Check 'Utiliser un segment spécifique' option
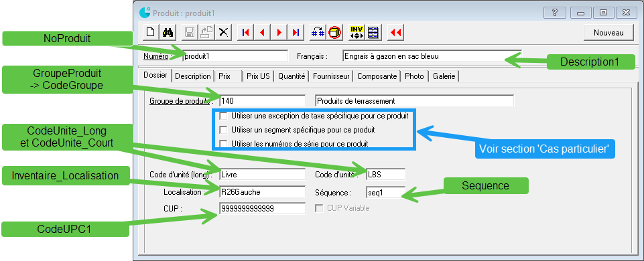 tap(223, 130)
